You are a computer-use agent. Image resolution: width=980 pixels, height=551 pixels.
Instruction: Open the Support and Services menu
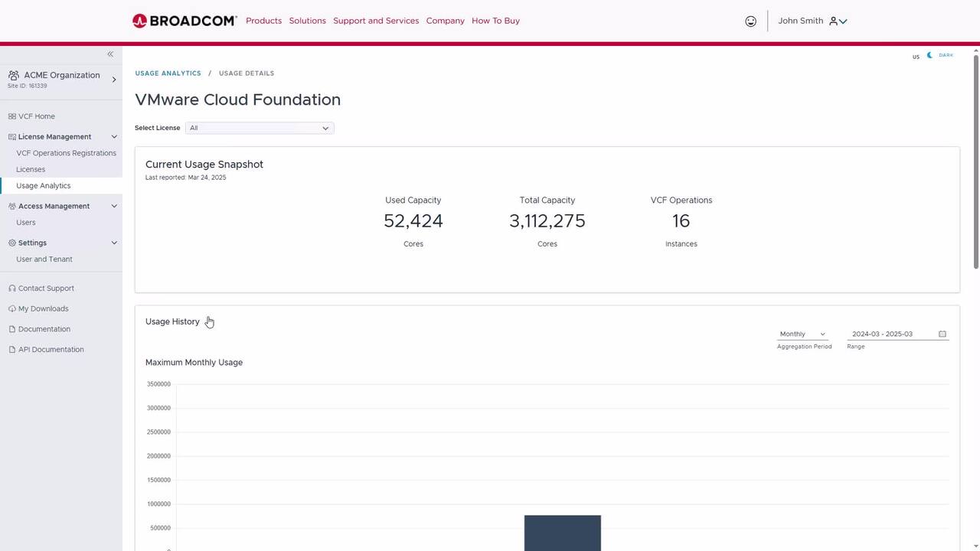(x=376, y=21)
